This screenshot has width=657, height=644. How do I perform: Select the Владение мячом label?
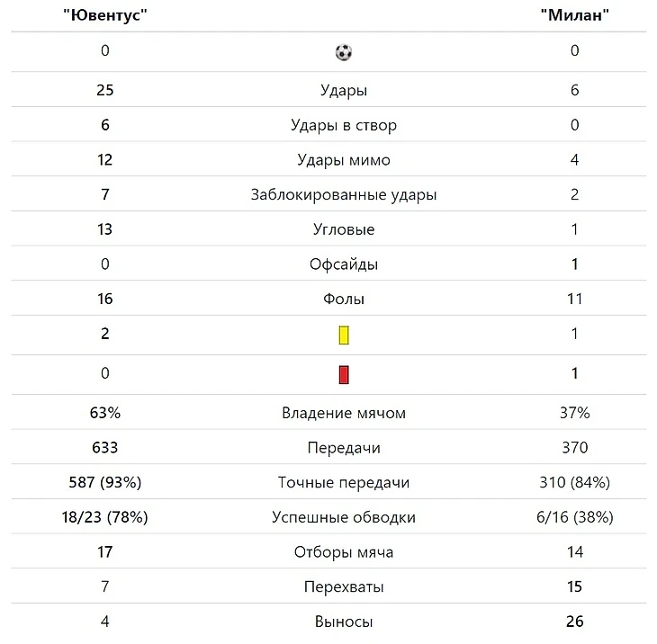point(343,413)
